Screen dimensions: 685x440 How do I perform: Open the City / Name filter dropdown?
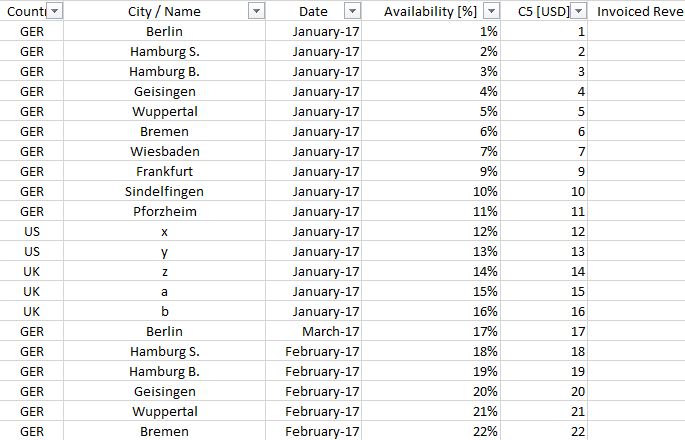pyautogui.click(x=256, y=11)
